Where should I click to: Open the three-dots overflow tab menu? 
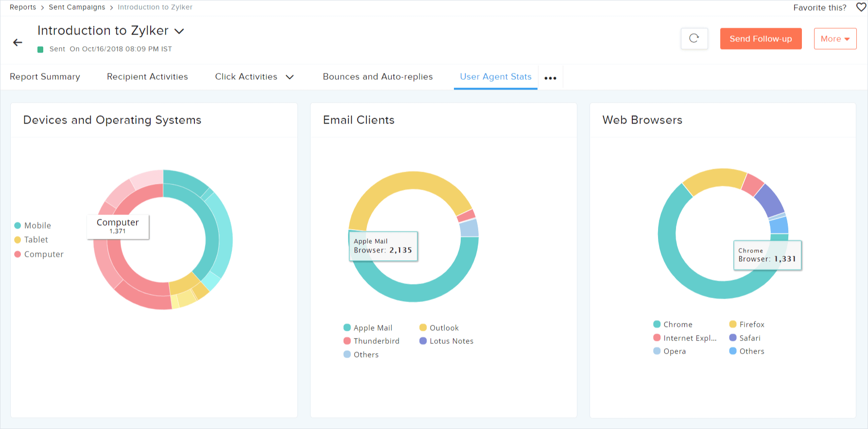[x=550, y=78]
